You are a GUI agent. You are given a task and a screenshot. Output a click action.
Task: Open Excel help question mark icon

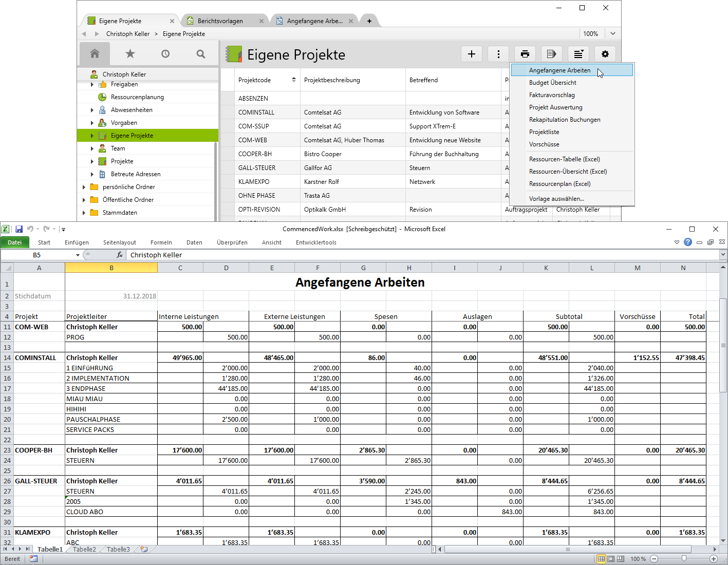tap(688, 242)
